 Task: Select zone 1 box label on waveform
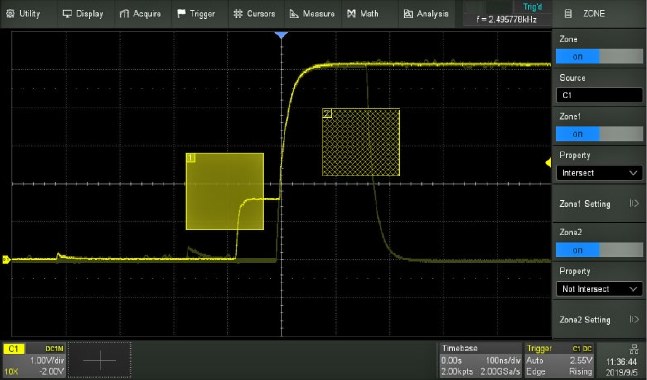(x=191, y=158)
